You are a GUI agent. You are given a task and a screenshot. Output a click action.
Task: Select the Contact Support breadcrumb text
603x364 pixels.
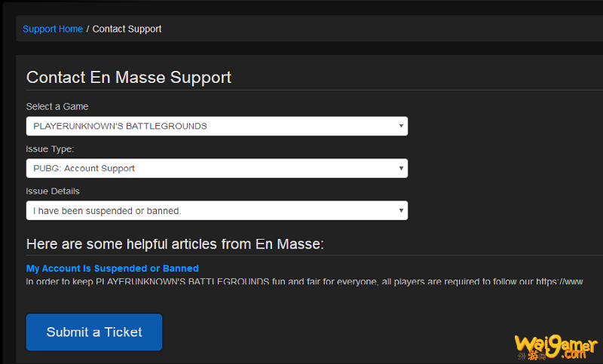coord(127,29)
